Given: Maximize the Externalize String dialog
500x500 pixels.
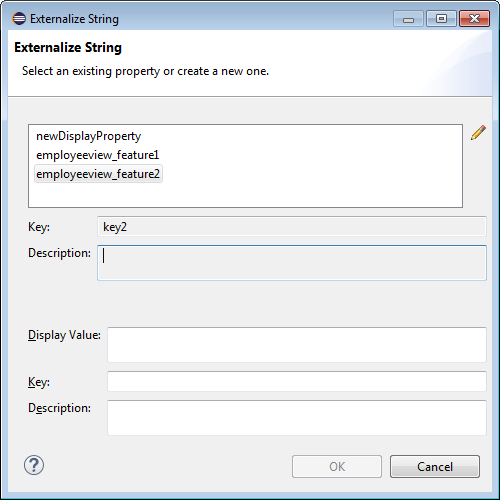Looking at the screenshot, I should point(441,18).
